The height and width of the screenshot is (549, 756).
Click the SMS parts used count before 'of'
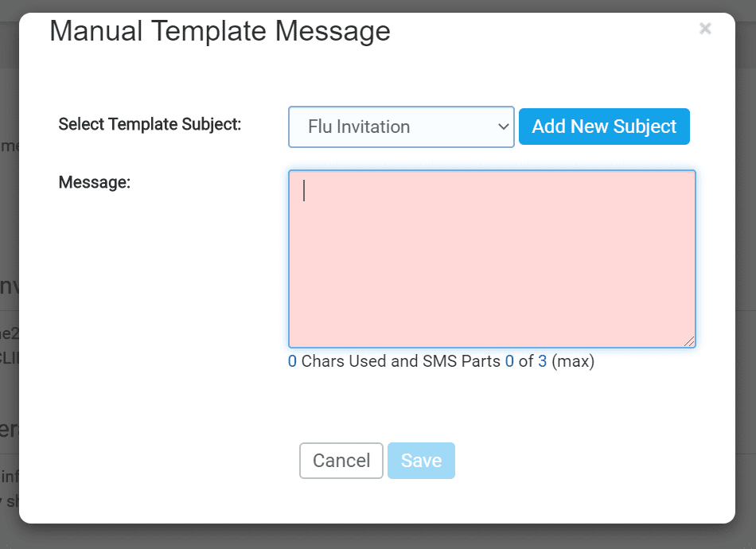click(x=509, y=361)
